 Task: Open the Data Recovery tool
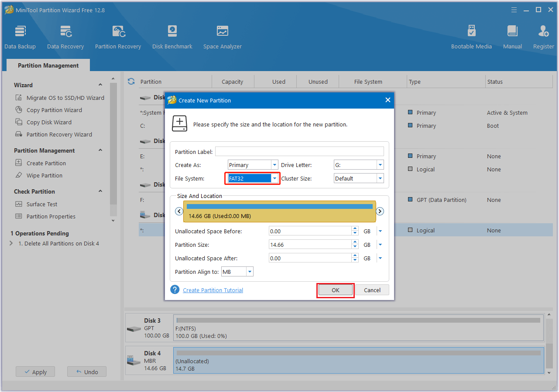[65, 37]
